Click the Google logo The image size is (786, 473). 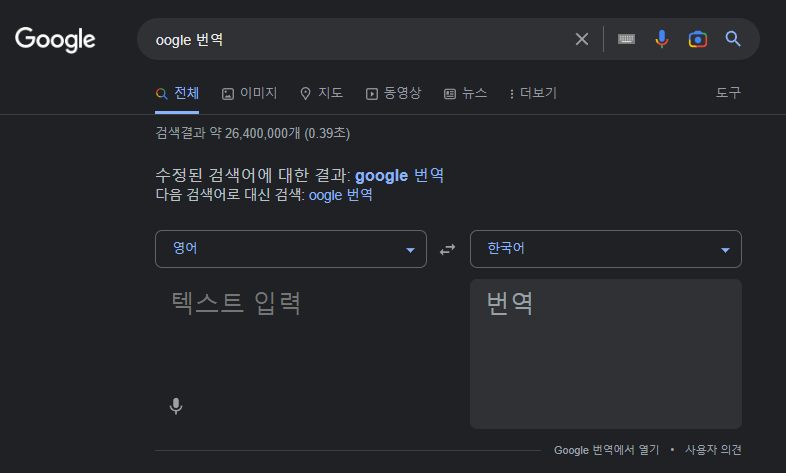[55, 39]
